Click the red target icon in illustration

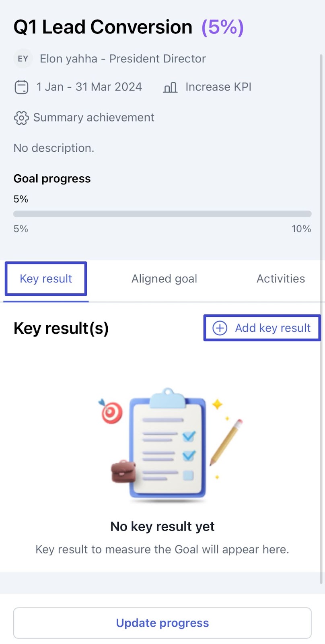pos(111,412)
